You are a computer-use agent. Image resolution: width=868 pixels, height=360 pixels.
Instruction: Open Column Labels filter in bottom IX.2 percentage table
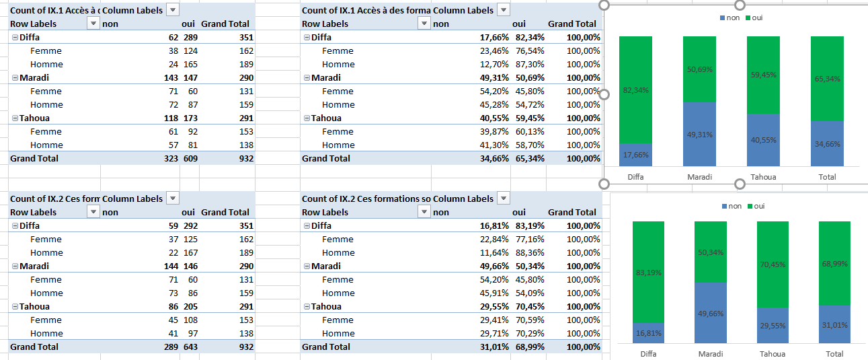point(504,199)
